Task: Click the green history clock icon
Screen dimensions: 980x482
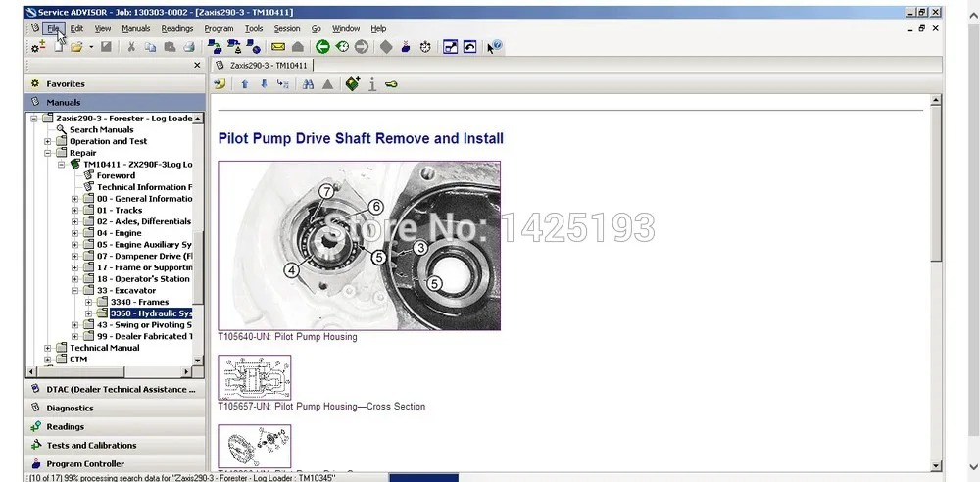Action: coord(342,47)
